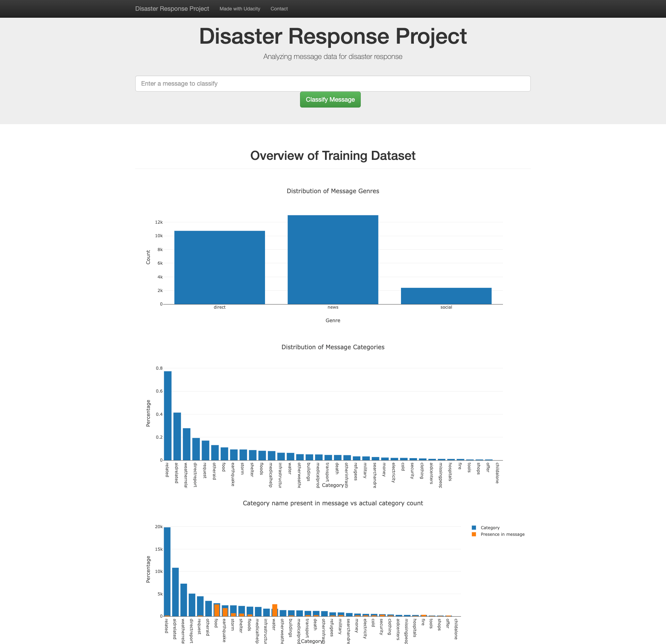Open the Disaster Response Project home link
Screen dimensions: 666x644
tap(172, 9)
